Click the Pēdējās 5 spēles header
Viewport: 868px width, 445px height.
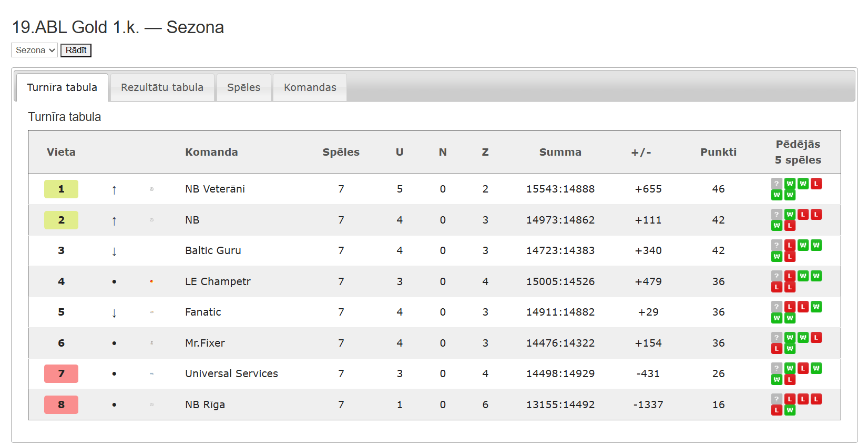pos(798,152)
